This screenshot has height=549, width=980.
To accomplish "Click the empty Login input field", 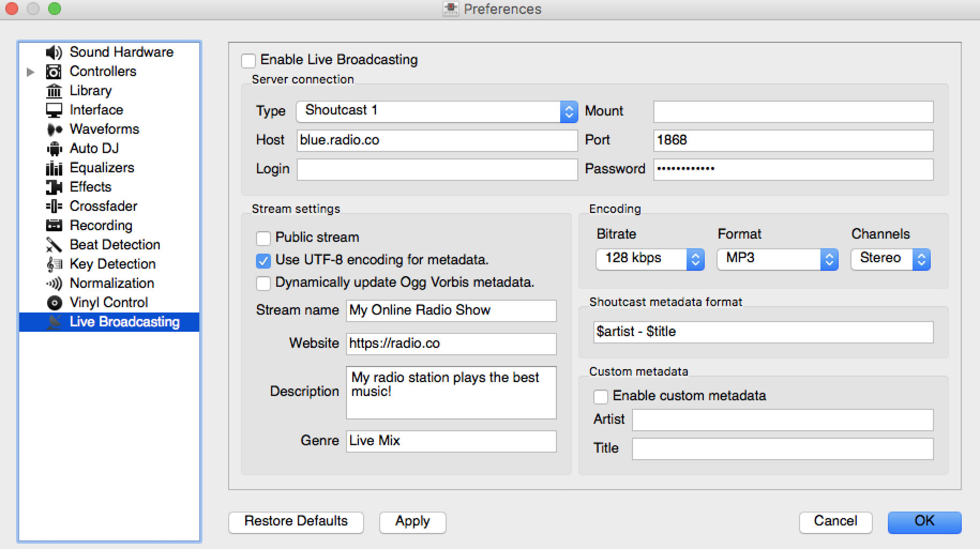I will (x=437, y=169).
